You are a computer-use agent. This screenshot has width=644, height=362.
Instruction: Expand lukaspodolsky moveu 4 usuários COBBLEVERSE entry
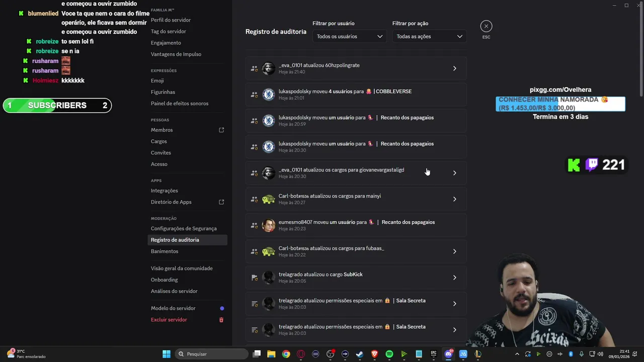pyautogui.click(x=356, y=95)
